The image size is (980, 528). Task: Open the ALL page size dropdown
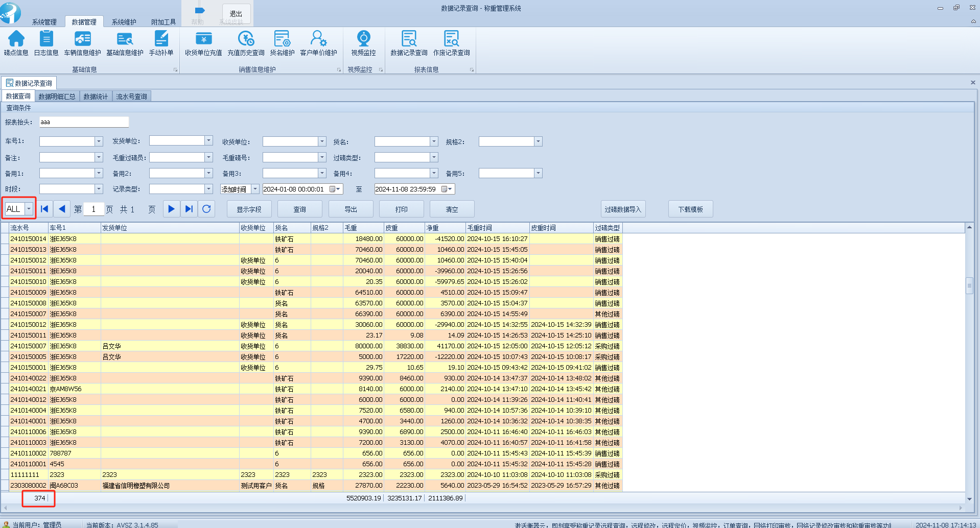pyautogui.click(x=29, y=209)
